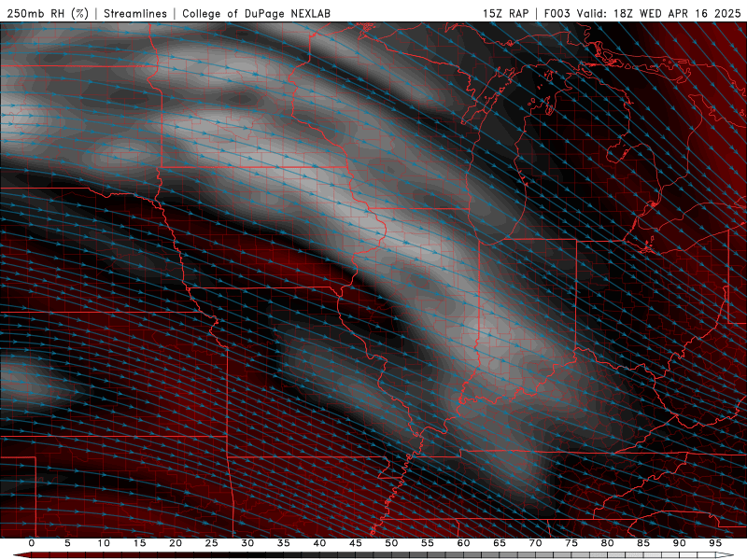The image size is (747, 560).
Task: Select the "Streamlines" header label
Action: point(135,13)
